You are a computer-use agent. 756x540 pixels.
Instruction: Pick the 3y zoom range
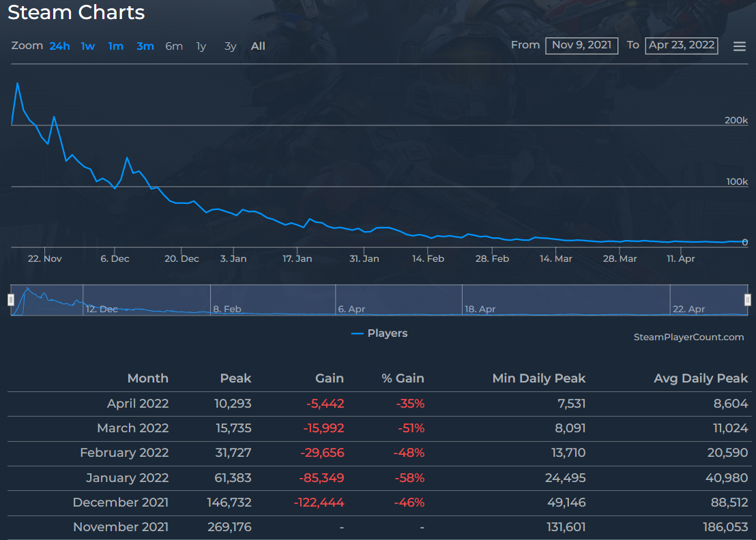pos(231,46)
